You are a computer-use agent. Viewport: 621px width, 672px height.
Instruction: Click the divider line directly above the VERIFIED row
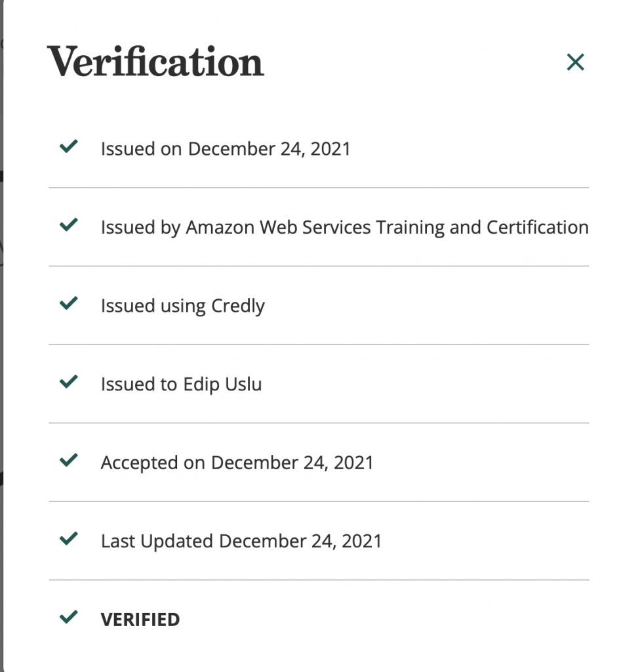click(x=319, y=580)
